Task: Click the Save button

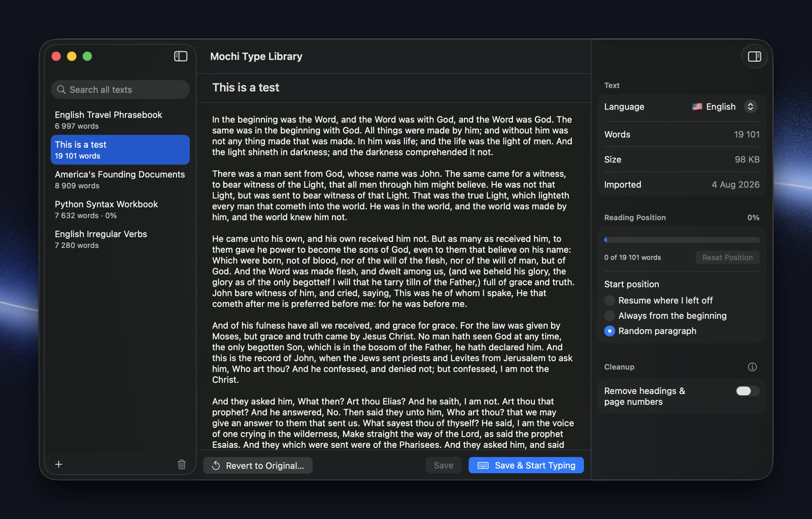Action: coord(444,465)
